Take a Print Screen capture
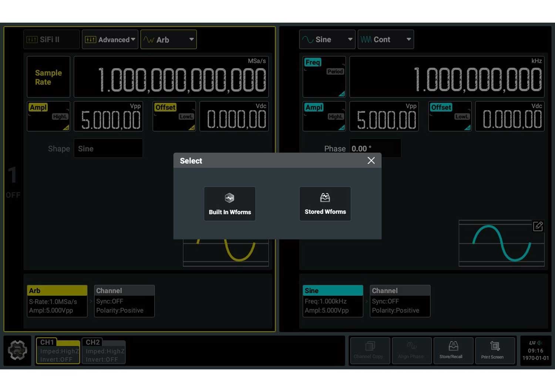 [495, 351]
